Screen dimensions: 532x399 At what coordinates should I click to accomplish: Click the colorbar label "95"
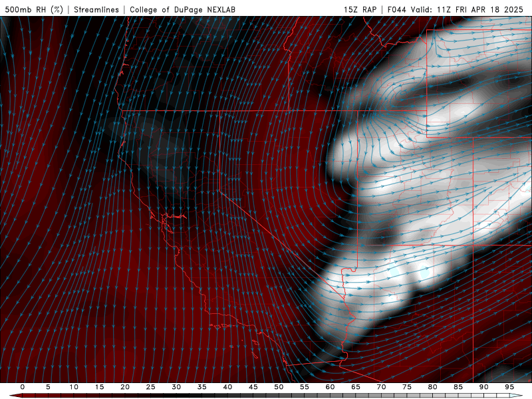[509, 387]
